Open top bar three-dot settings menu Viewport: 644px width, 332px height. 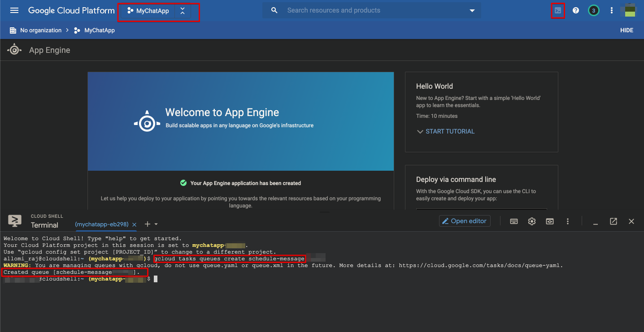612,11
